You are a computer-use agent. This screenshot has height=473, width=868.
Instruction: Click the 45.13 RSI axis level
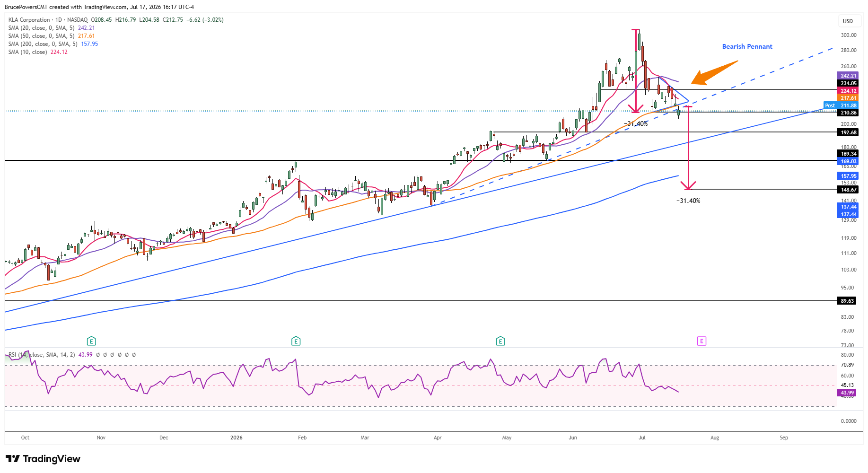[847, 385]
